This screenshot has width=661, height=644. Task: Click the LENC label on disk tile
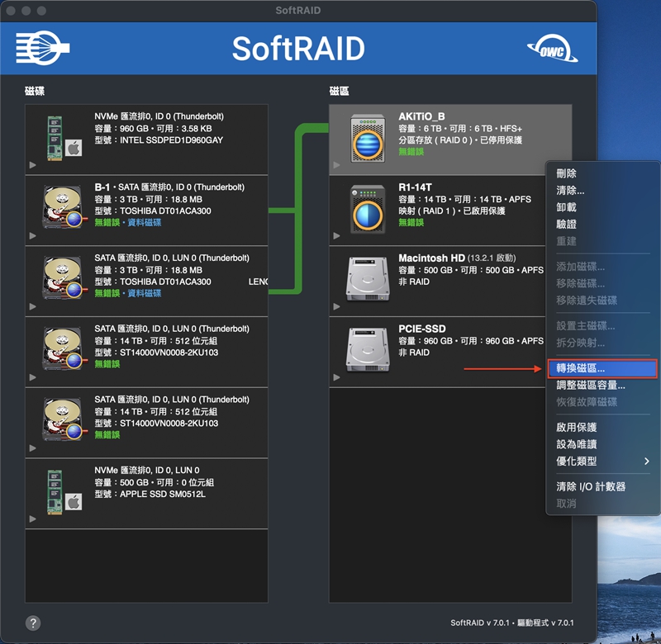click(258, 282)
